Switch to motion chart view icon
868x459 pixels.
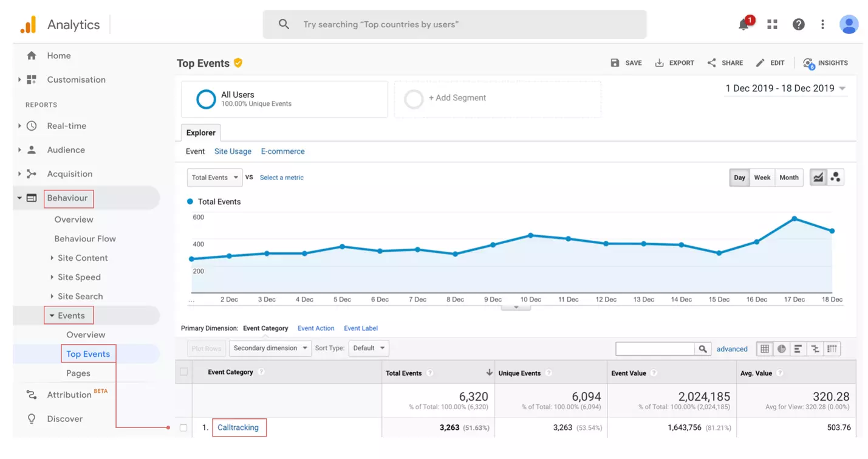coord(836,178)
